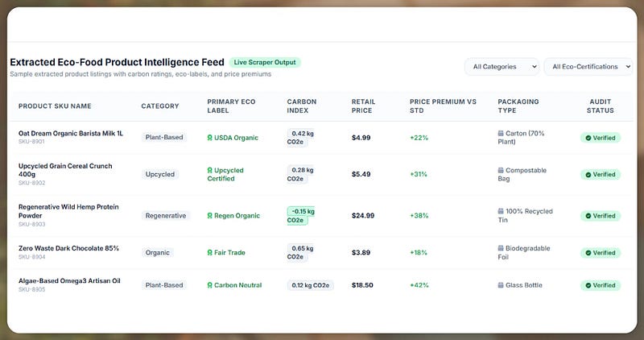Click the Live Scraper Output badge

coord(265,63)
